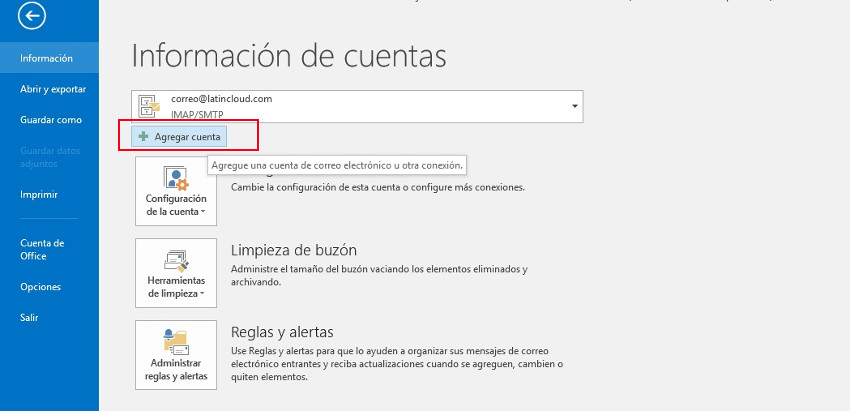The height and width of the screenshot is (411, 850).
Task: Click the Administrar reglas y alertas label
Action: click(176, 370)
